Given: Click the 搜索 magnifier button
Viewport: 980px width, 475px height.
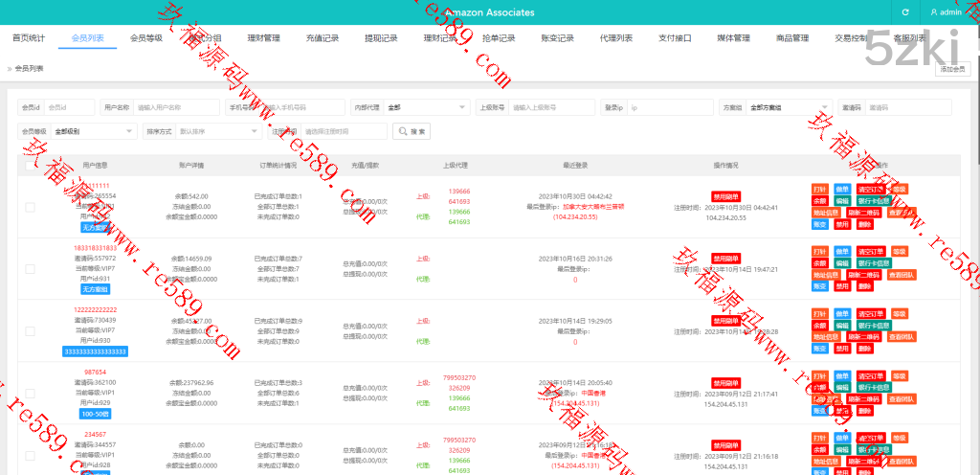Looking at the screenshot, I should coord(412,131).
